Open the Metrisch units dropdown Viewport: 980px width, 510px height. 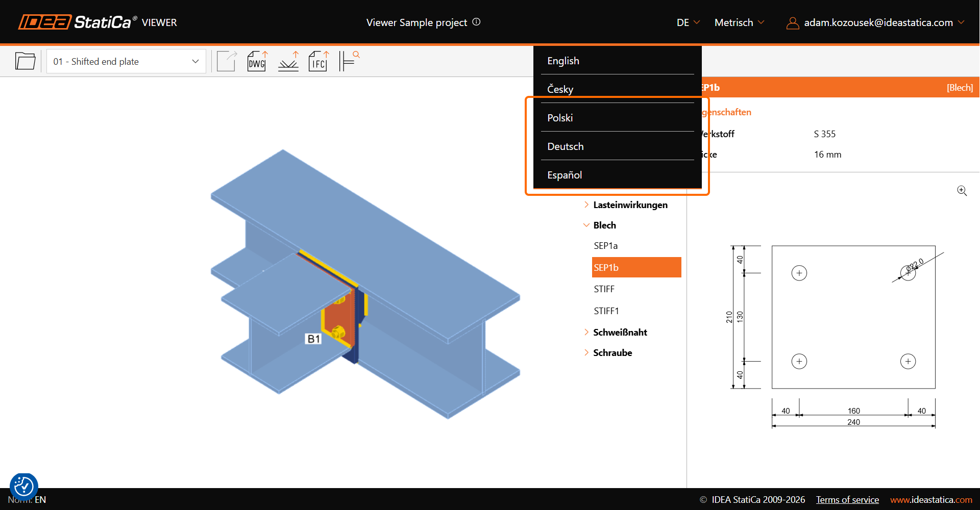[x=739, y=22]
